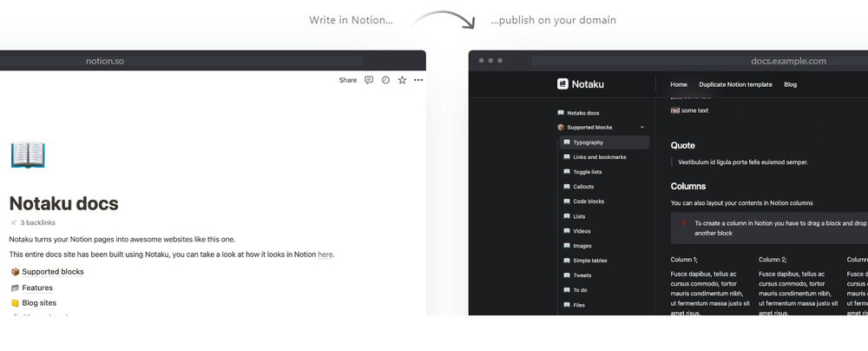Open the Blog nav item on docs site

tap(790, 85)
